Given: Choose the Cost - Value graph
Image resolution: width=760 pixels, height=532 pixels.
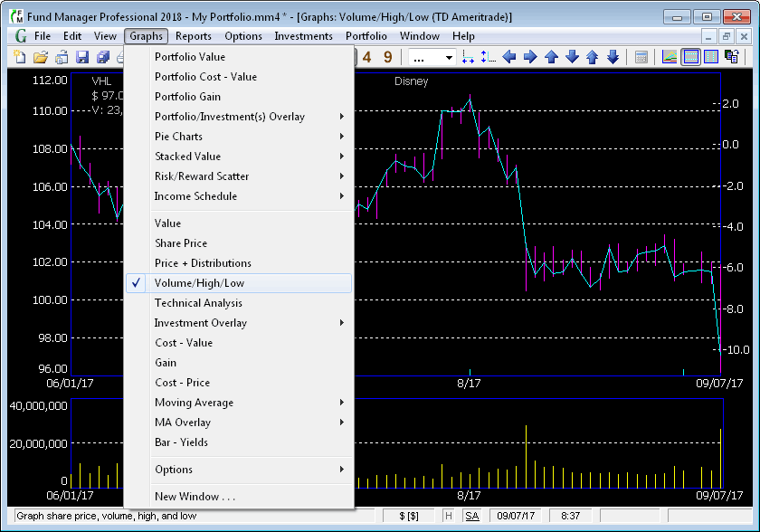Looking at the screenshot, I should coord(239,343).
